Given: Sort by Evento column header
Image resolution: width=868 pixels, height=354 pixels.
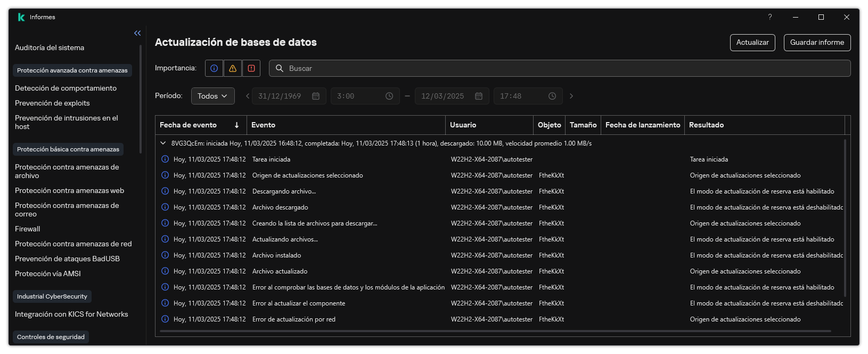Looking at the screenshot, I should coord(346,125).
